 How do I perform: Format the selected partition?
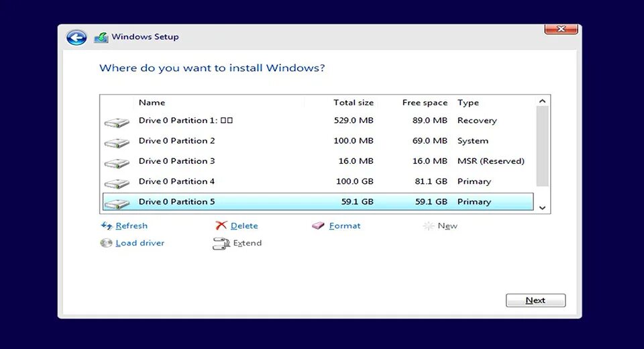tap(345, 226)
